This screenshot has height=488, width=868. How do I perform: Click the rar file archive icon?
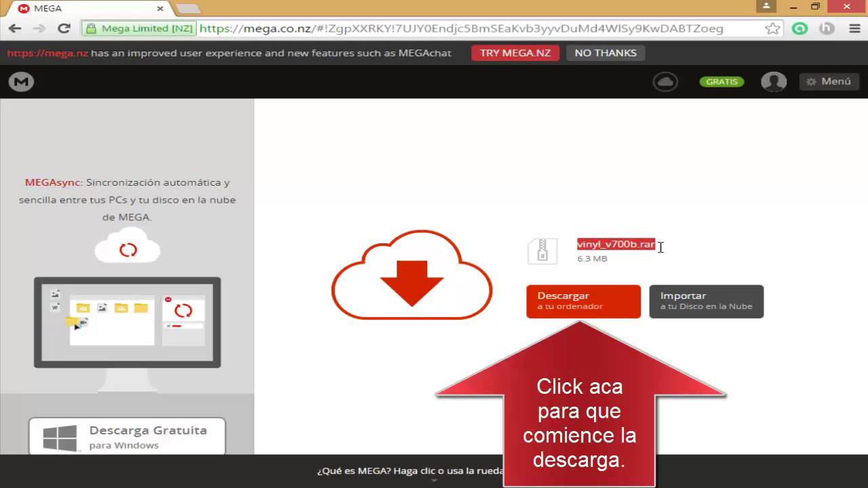point(542,251)
